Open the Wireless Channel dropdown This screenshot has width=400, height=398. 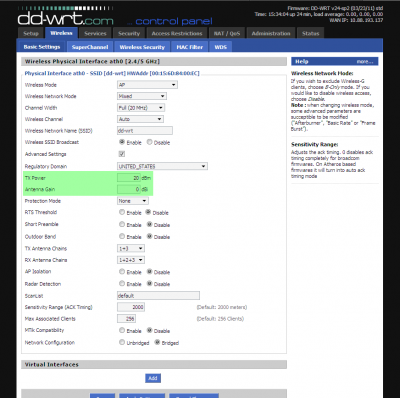[x=140, y=119]
